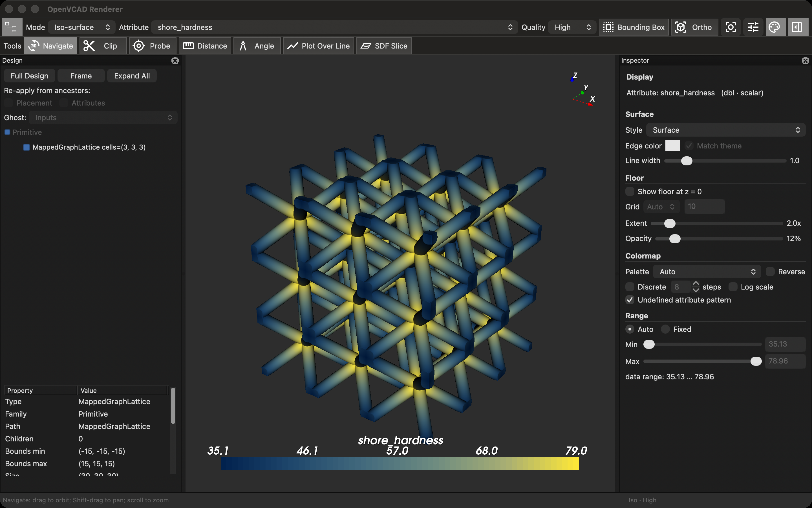
Task: Activate the SDF Slice tool
Action: [384, 46]
